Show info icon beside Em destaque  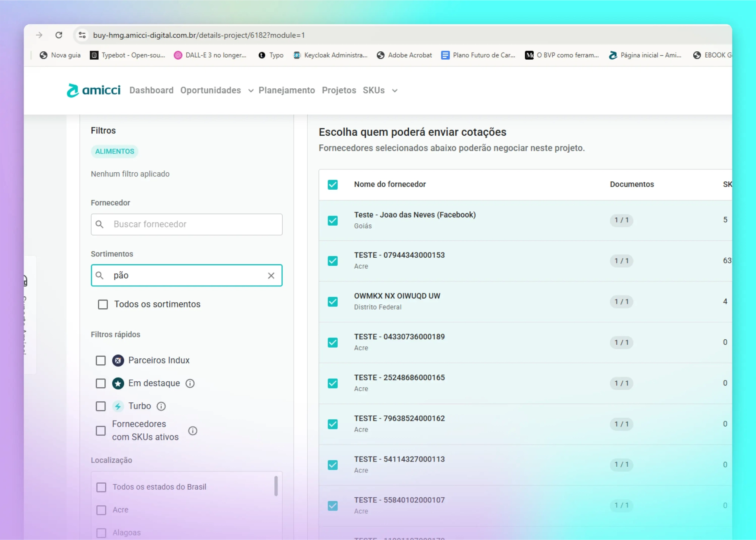190,383
